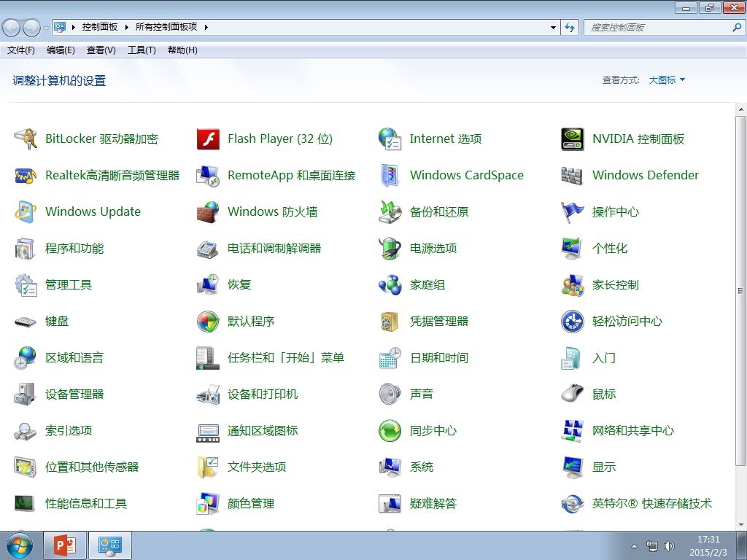747x560 pixels.
Task: Expand the arrow before 控制面板 in breadcrumb
Action: click(74, 27)
